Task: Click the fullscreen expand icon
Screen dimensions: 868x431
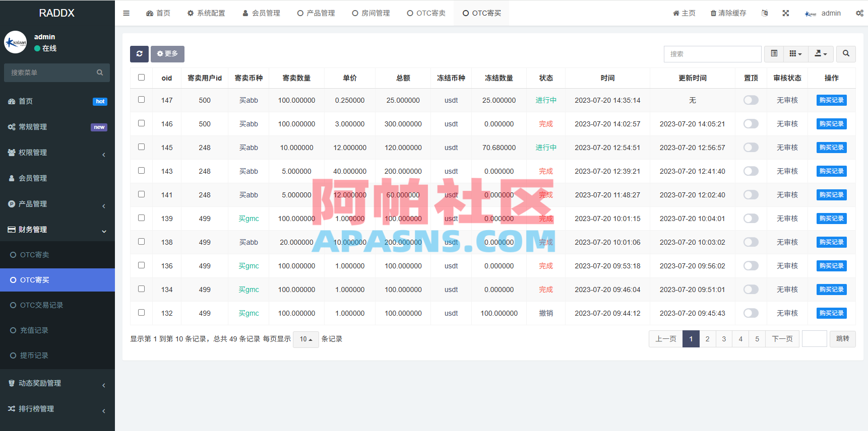Action: tap(785, 13)
